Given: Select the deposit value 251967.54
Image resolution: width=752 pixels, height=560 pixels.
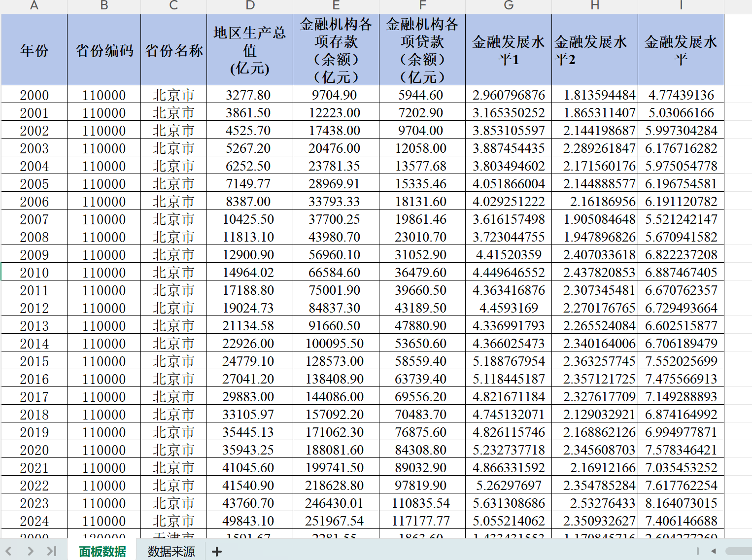Looking at the screenshot, I should pyautogui.click(x=336, y=521).
